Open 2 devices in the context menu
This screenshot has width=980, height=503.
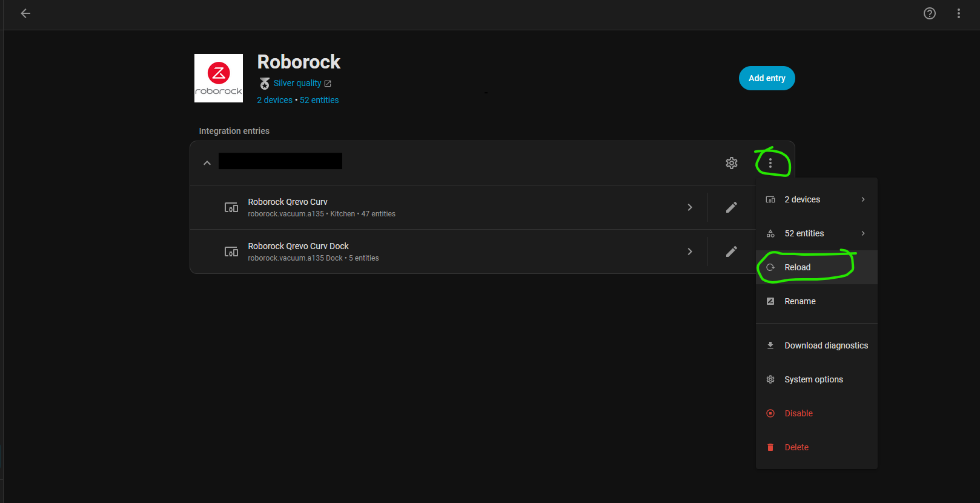click(816, 199)
